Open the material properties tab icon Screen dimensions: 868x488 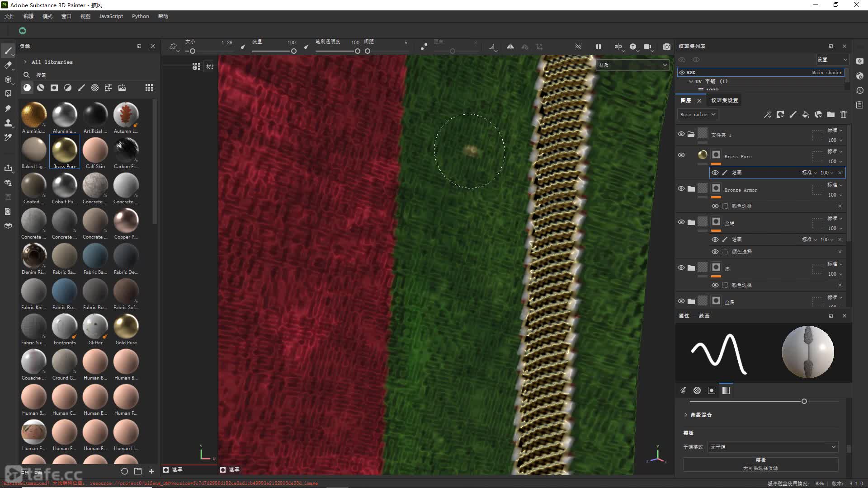click(x=726, y=390)
